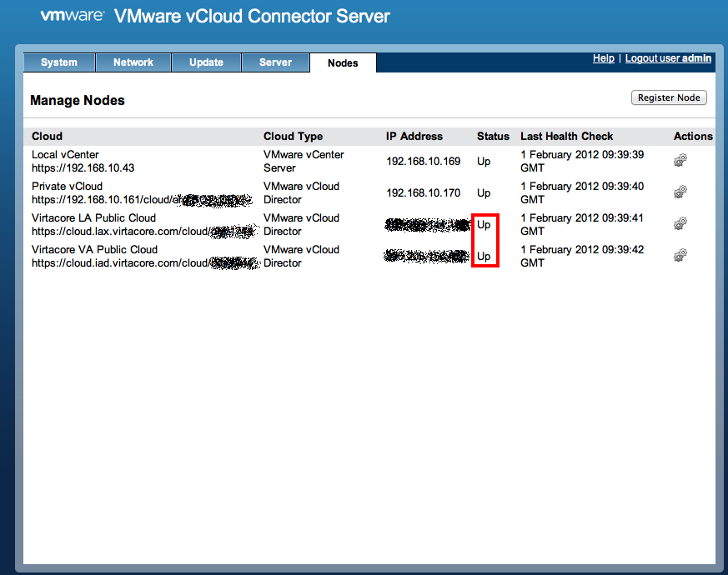Click the Cloud column header
The image size is (728, 575).
[47, 136]
